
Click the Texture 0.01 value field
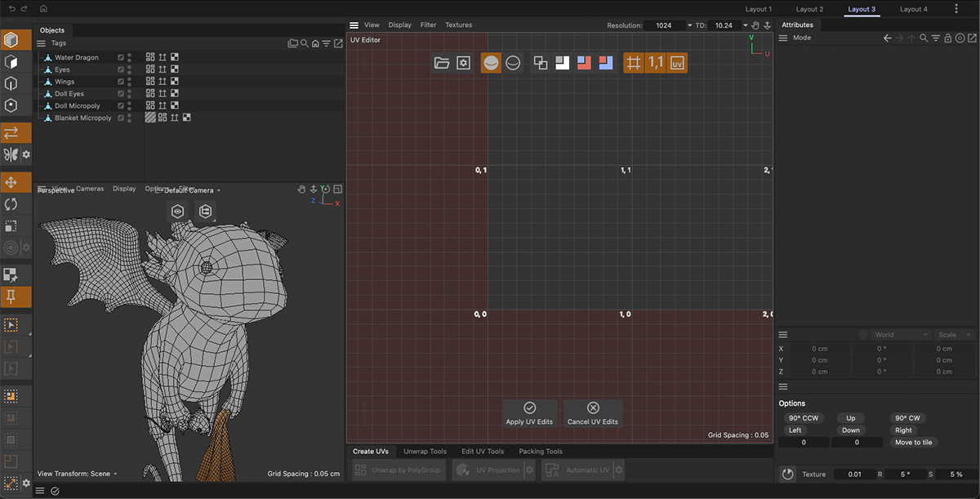(x=854, y=474)
